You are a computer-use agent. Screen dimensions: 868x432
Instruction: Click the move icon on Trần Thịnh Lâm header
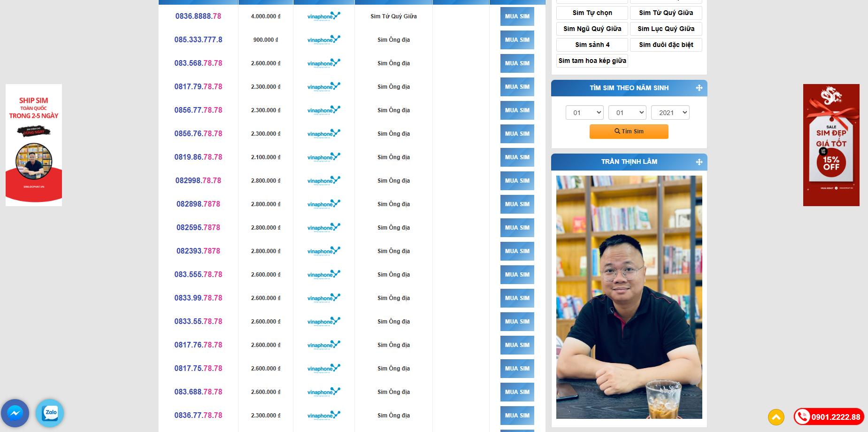pyautogui.click(x=699, y=162)
